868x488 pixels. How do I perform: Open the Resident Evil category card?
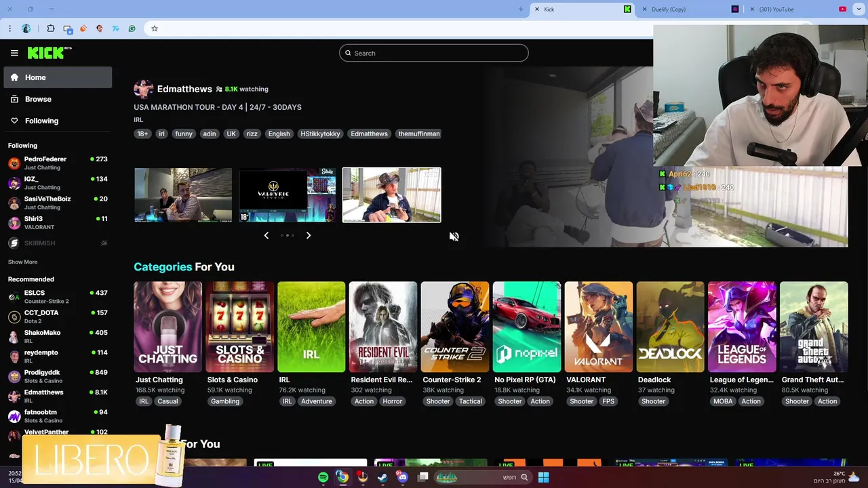click(x=383, y=327)
